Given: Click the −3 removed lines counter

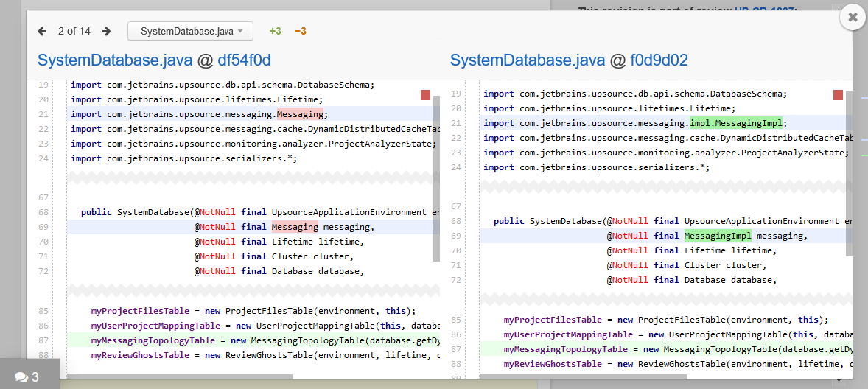Looking at the screenshot, I should coord(300,31).
